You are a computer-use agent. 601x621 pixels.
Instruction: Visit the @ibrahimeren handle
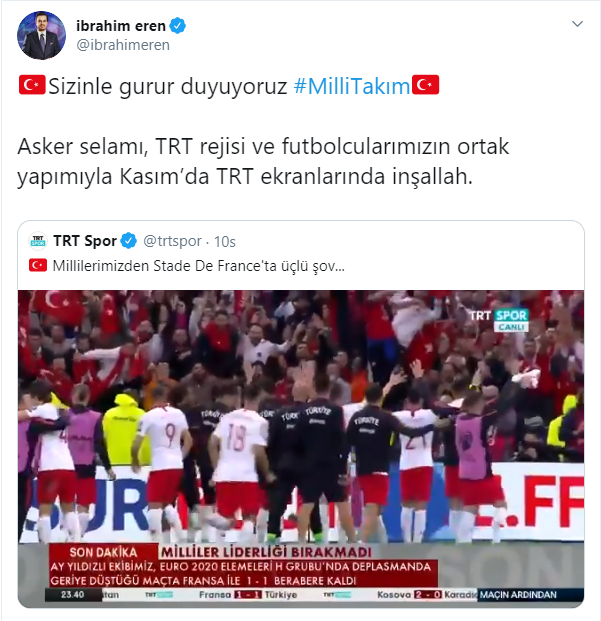(x=123, y=45)
